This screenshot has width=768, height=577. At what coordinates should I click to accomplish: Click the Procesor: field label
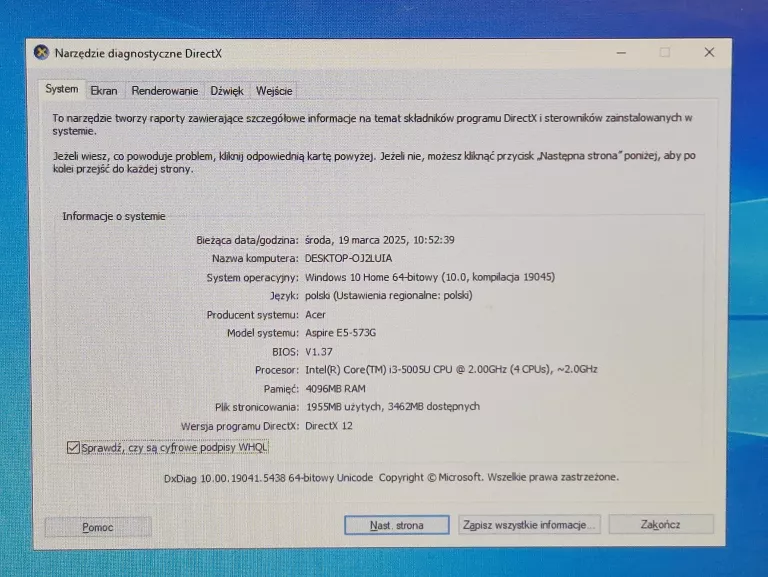pyautogui.click(x=277, y=370)
